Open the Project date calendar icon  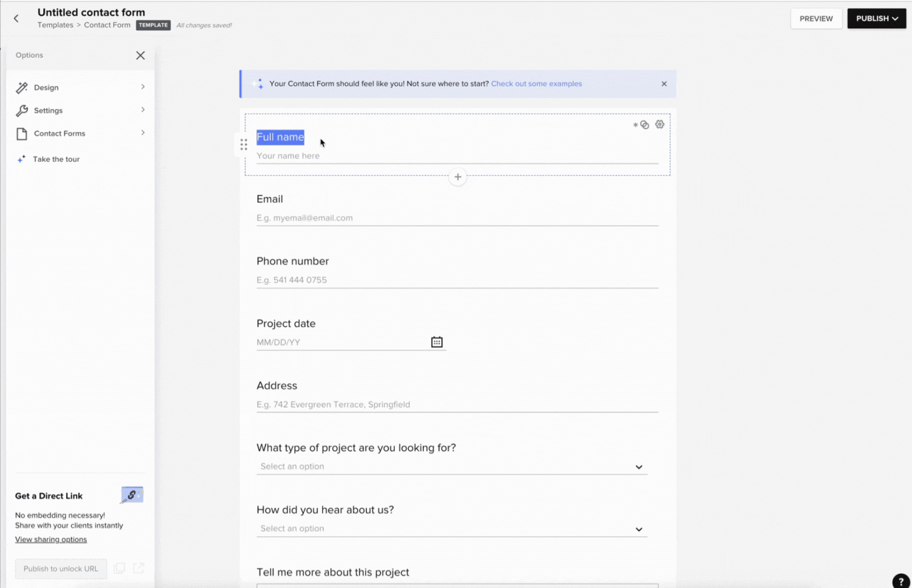coord(437,342)
